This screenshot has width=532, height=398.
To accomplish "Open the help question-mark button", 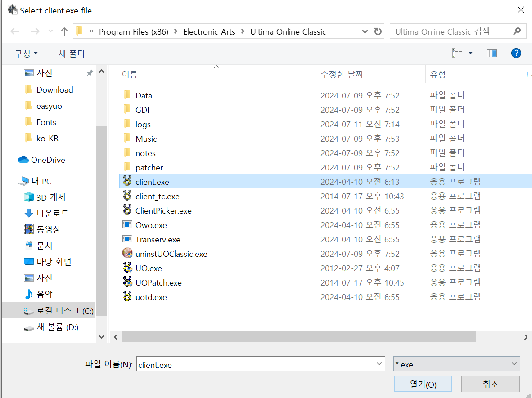I will [x=516, y=53].
